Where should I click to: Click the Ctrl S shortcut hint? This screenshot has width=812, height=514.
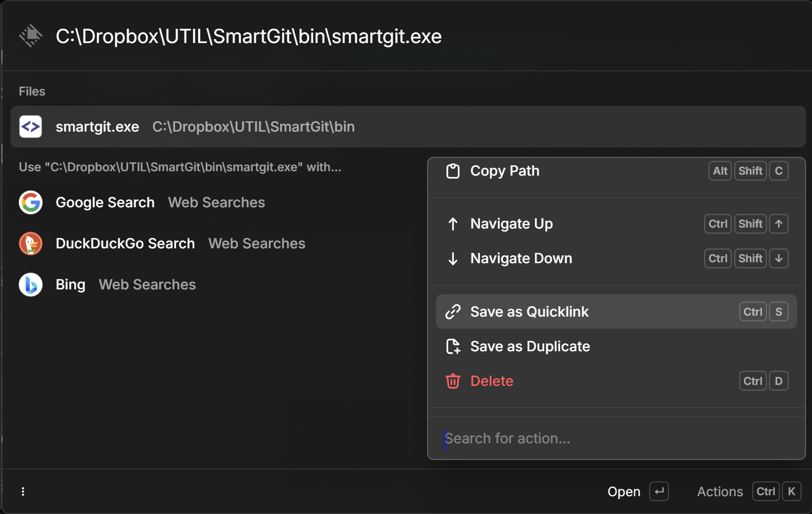pos(764,312)
